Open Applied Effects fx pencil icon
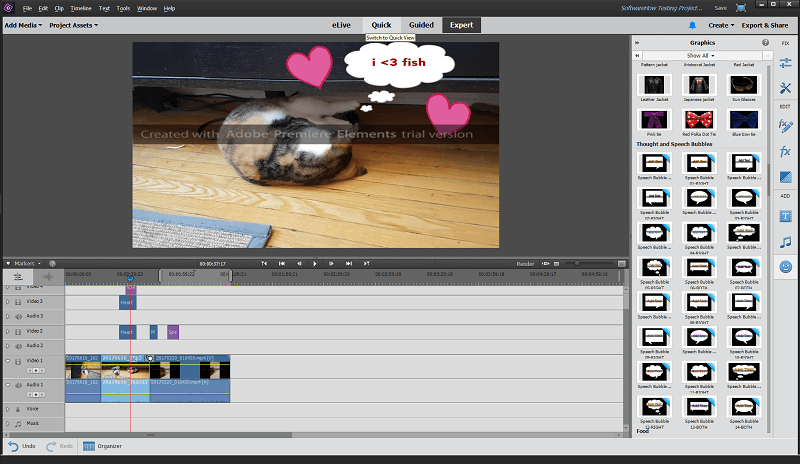The width and height of the screenshot is (800, 464). (785, 125)
